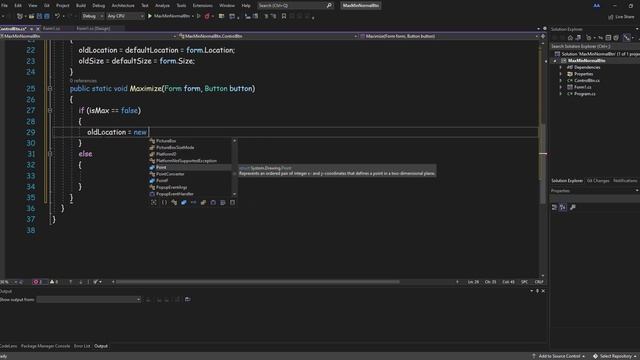Switch to the Package Manager Console tab
Image resolution: width=640 pixels, height=360 pixels.
(45, 346)
